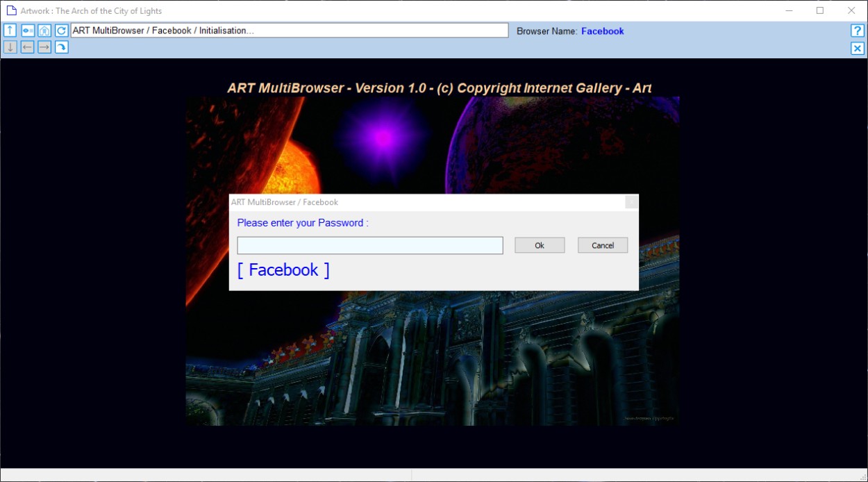Click the [ Facebook ] label in the dialog
This screenshot has height=482, width=868.
coord(283,270)
